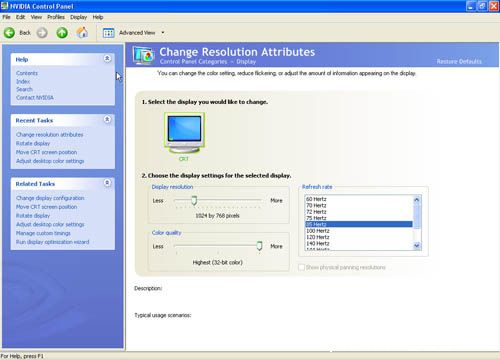Open Move CRT screen position in Recent Tasks
Viewport: 500px width, 360px height.
point(46,152)
